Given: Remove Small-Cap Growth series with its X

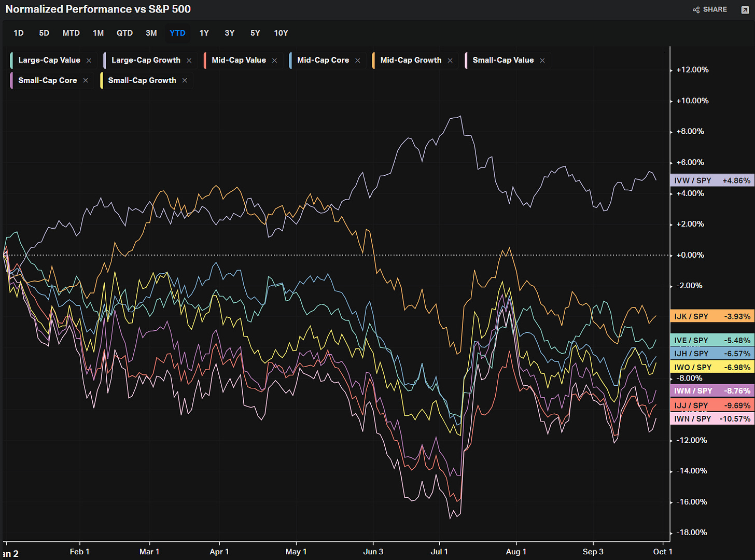Looking at the screenshot, I should click(x=185, y=80).
